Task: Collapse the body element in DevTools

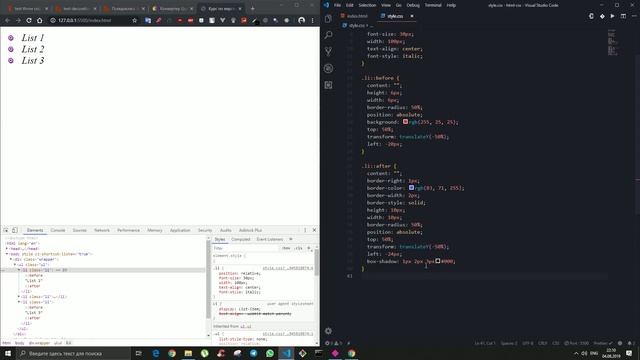Action: pyautogui.click(x=7, y=254)
